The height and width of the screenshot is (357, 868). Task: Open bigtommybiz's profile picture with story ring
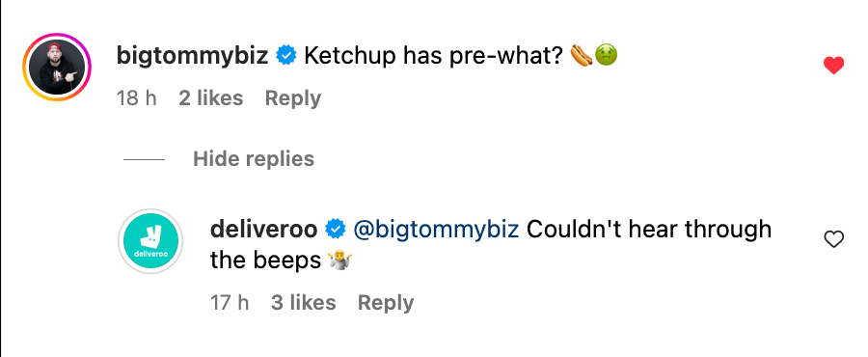(57, 67)
